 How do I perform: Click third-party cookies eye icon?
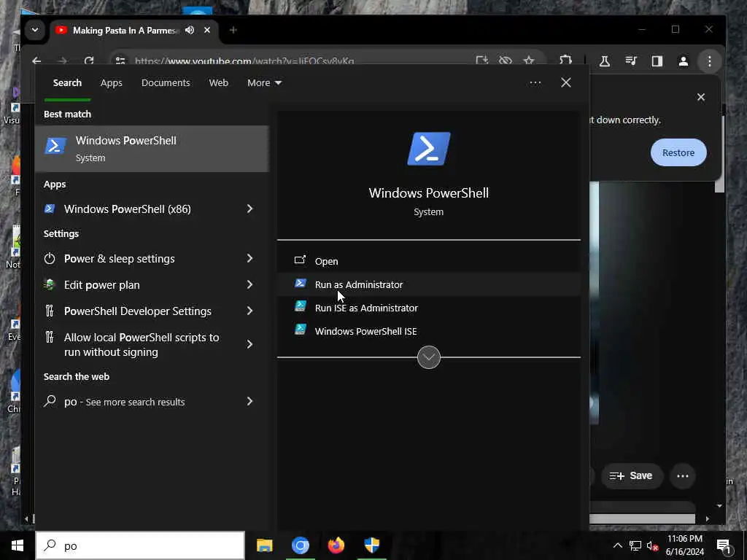coord(505,61)
